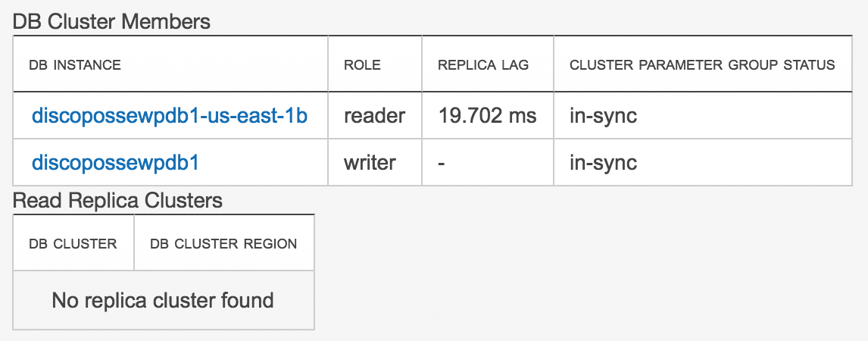
Task: Select the CLUSTER PARAMETER GROUP STATUS header
Action: click(702, 65)
